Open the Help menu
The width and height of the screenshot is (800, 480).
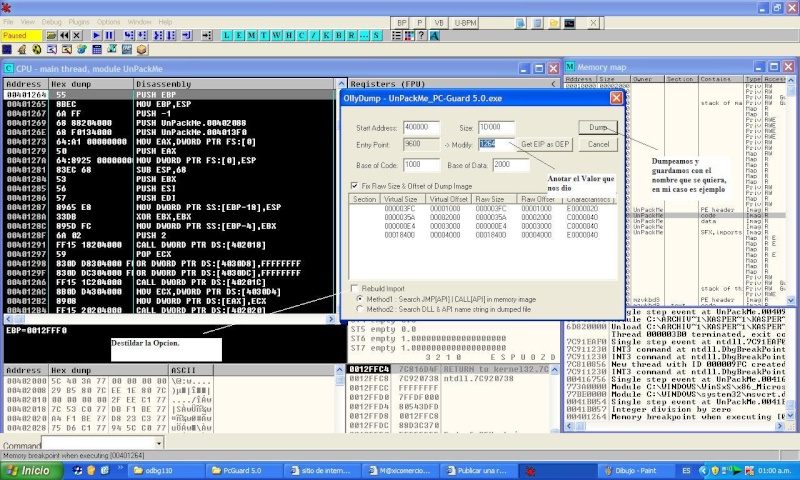(x=165, y=22)
